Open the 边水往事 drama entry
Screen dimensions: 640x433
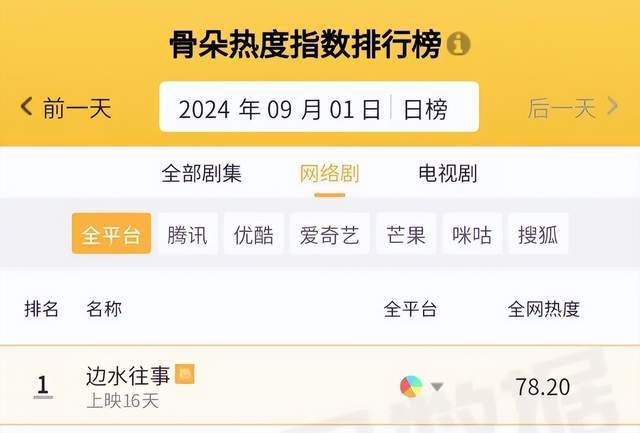coord(129,377)
